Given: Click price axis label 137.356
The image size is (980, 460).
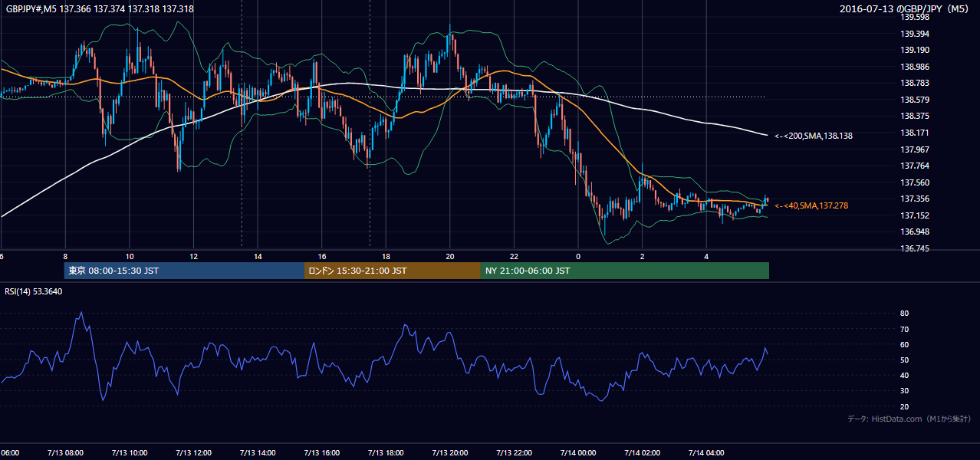Looking at the screenshot, I should pyautogui.click(x=915, y=199).
